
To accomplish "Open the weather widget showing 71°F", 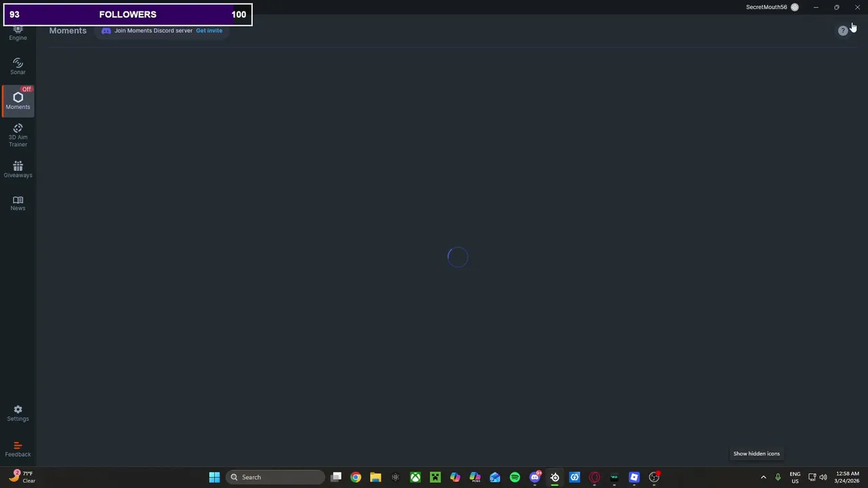I will point(22,477).
